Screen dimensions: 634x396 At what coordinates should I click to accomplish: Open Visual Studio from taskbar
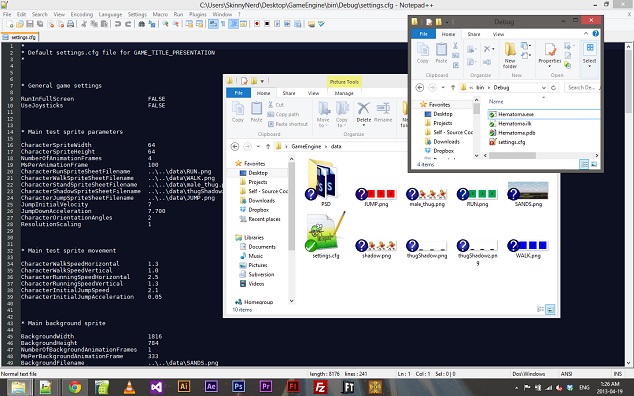pyautogui.click(x=156, y=387)
